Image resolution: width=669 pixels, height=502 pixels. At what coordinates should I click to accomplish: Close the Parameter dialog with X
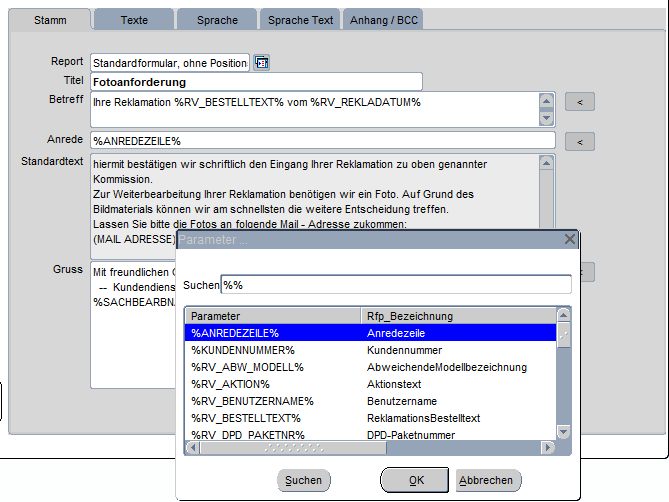click(x=569, y=240)
